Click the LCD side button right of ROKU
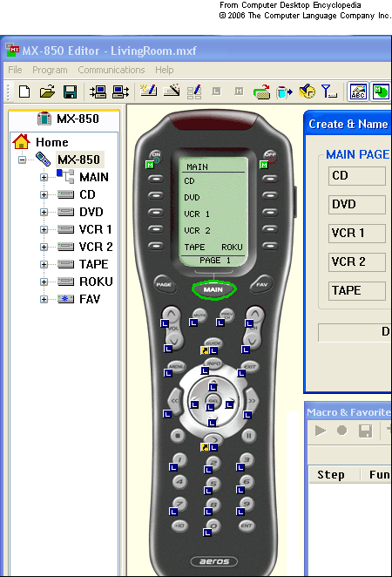Image resolution: width=392 pixels, height=577 pixels. click(270, 246)
